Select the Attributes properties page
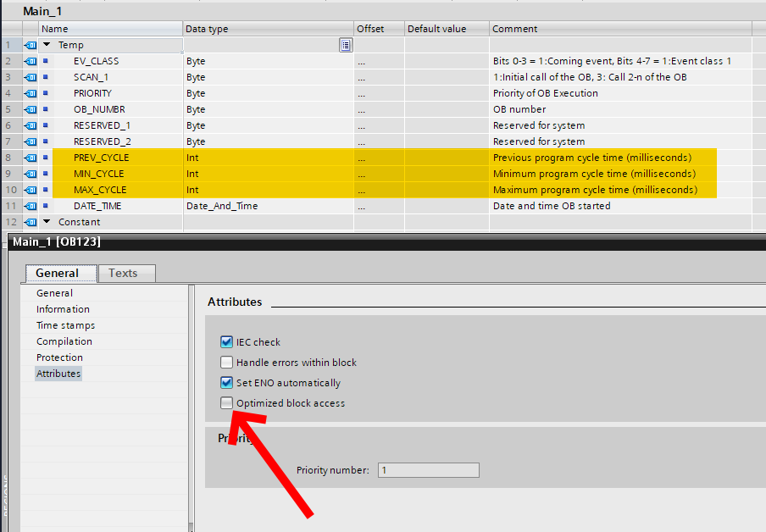Viewport: 766px width, 532px height. 58,374
